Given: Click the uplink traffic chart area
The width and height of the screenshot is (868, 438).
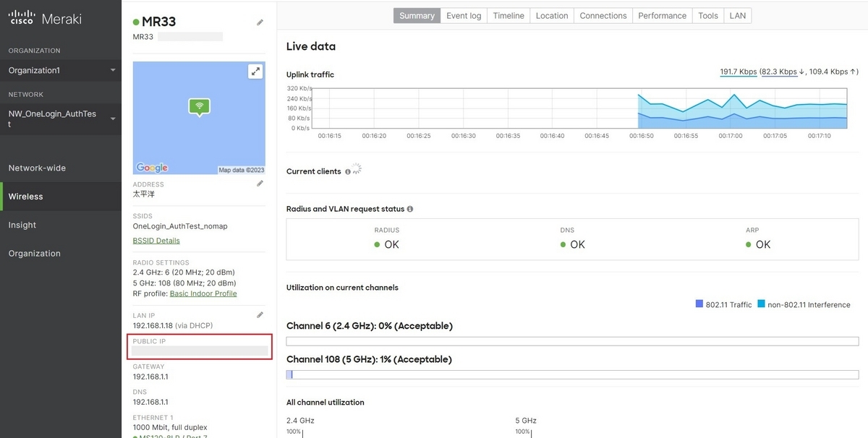Looking at the screenshot, I should (579, 108).
